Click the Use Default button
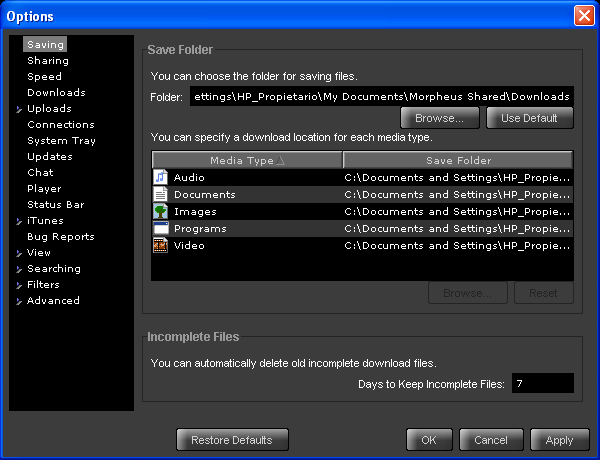Screen dimensions: 600x460 530,118
